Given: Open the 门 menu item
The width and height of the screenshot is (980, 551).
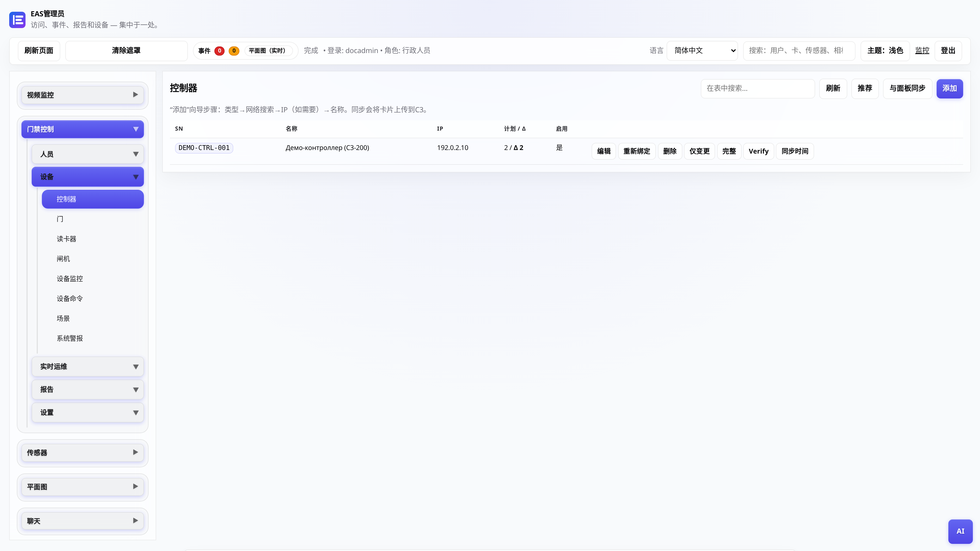Looking at the screenshot, I should point(93,219).
